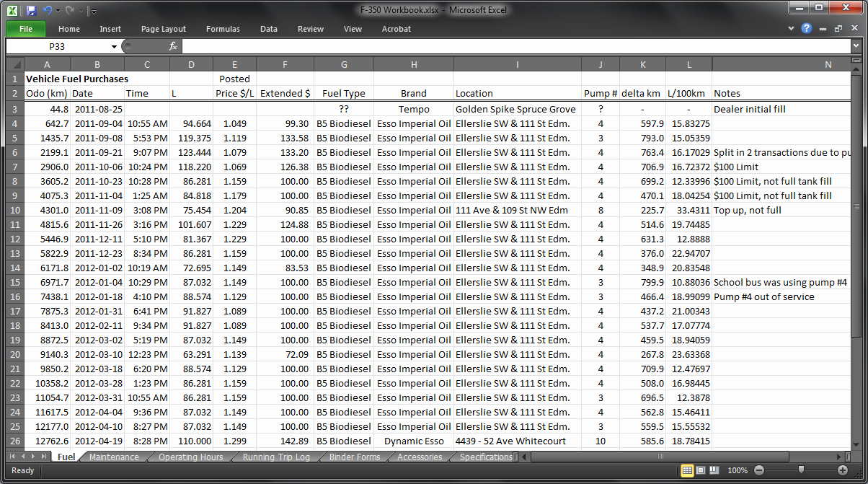Viewport: 868px width, 484px height.
Task: Click the blue Help question mark icon
Action: pyautogui.click(x=807, y=29)
